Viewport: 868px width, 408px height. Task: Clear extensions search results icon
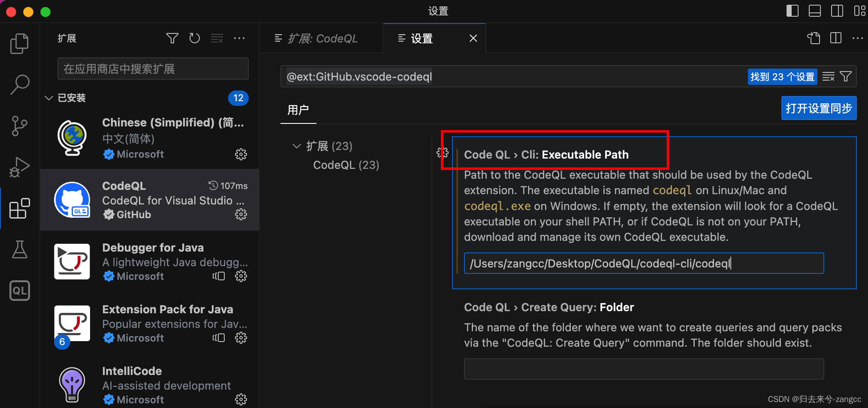tap(217, 38)
